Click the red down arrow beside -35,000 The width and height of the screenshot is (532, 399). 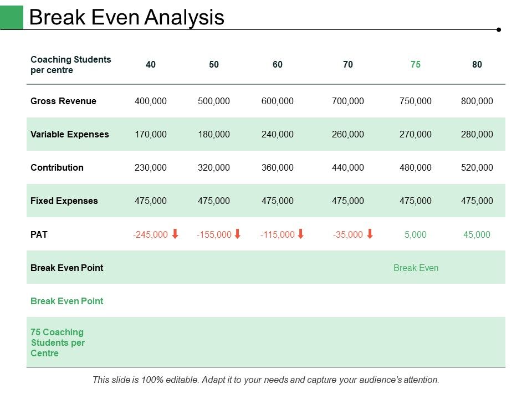click(x=370, y=234)
